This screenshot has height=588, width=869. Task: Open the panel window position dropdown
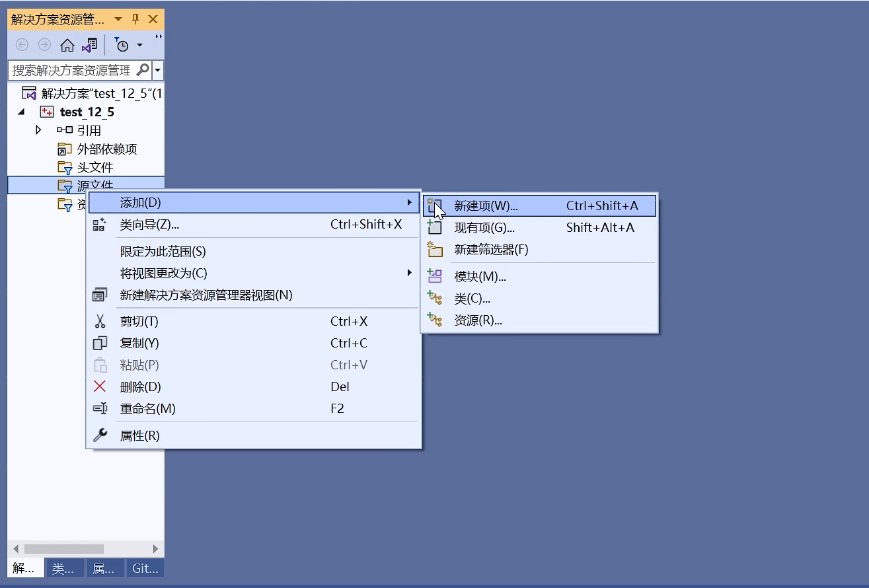pos(118,19)
